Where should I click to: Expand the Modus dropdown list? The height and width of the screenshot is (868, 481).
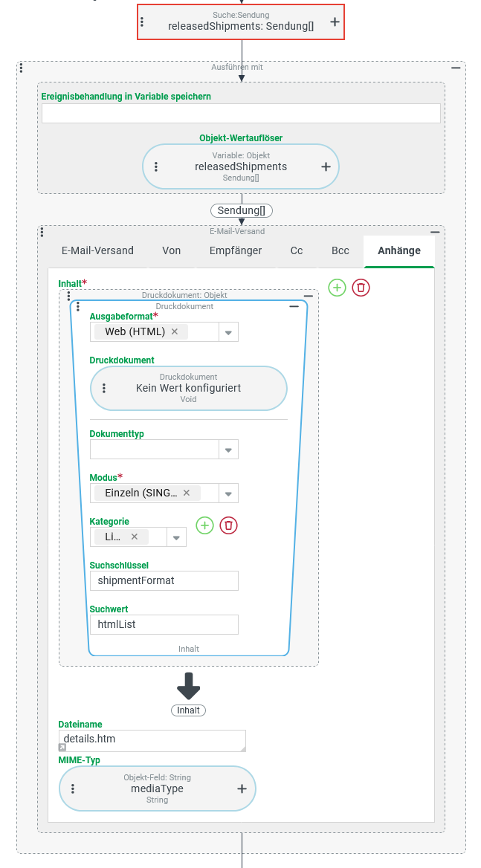tap(228, 493)
